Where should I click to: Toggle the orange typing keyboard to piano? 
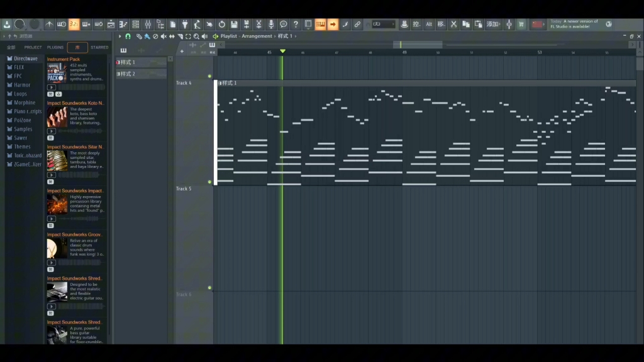[320, 25]
